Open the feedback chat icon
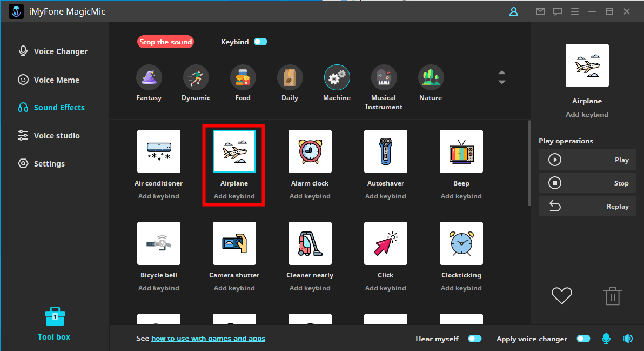This screenshot has width=644, height=351. [x=558, y=11]
